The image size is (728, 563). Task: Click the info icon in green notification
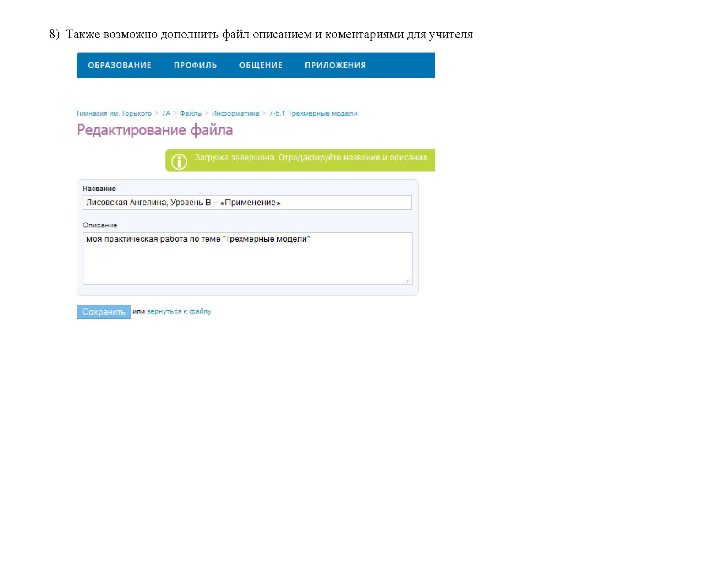coord(179,161)
